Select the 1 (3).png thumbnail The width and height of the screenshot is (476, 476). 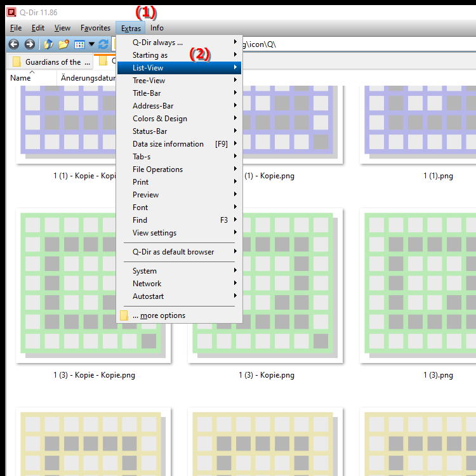pyautogui.click(x=418, y=286)
